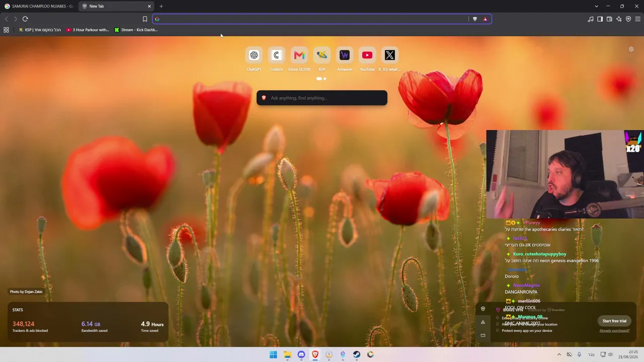
Task: Close the New Tab tab
Action: [x=149, y=6]
